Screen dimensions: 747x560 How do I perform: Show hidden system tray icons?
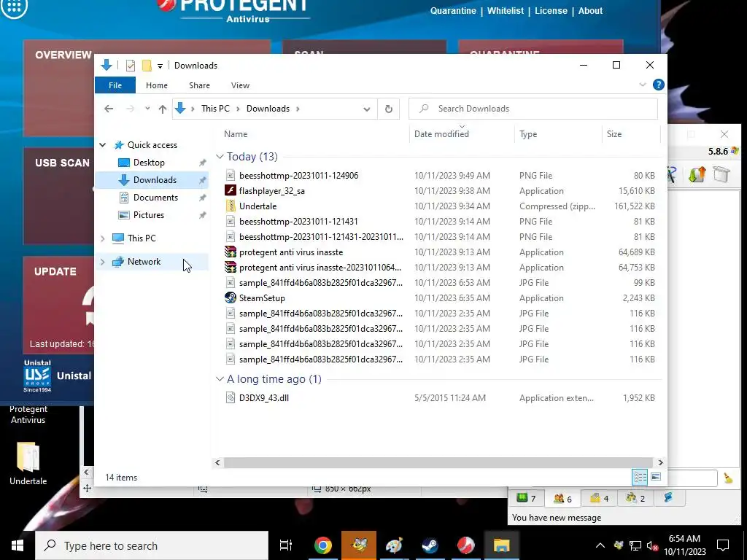point(600,545)
